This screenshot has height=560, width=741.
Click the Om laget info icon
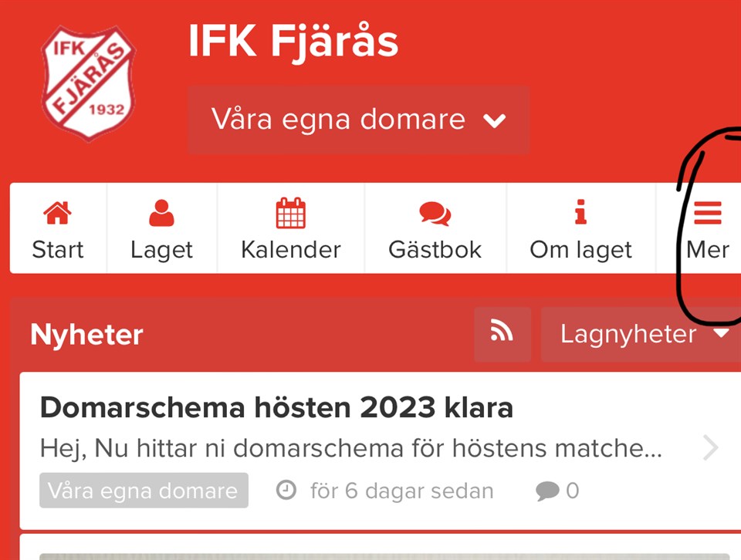point(580,211)
